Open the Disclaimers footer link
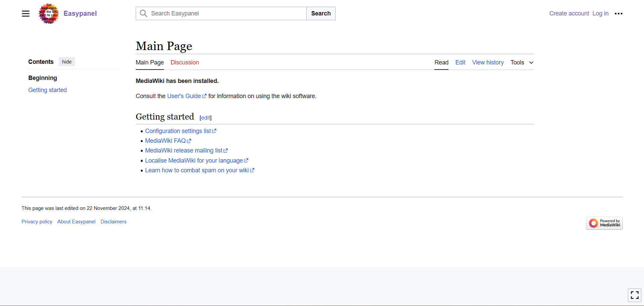Image resolution: width=644 pixels, height=306 pixels. 113,222
